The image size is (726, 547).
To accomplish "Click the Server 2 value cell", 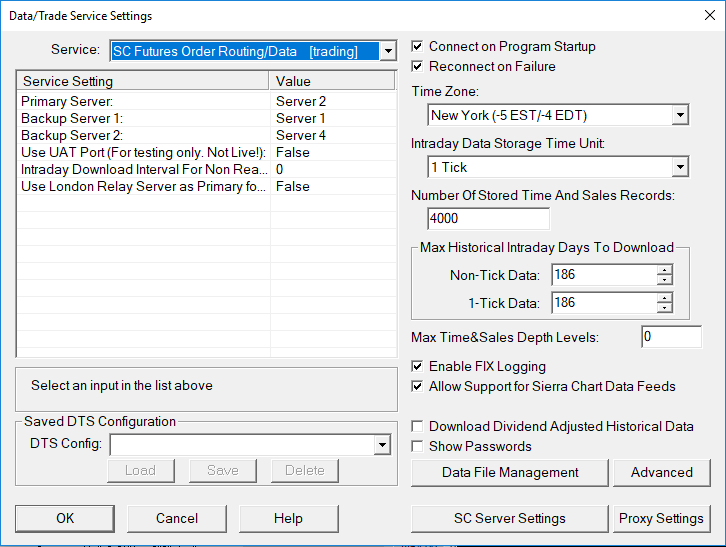I will (x=333, y=101).
